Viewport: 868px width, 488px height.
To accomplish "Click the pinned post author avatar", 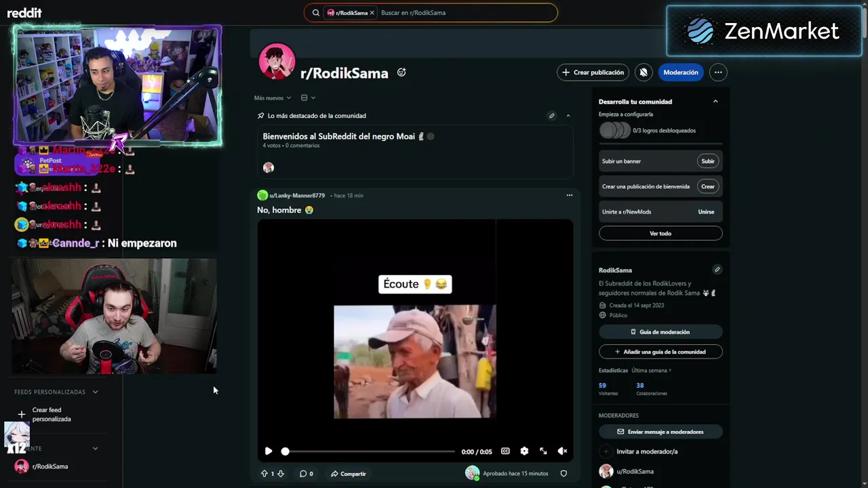I will click(269, 167).
